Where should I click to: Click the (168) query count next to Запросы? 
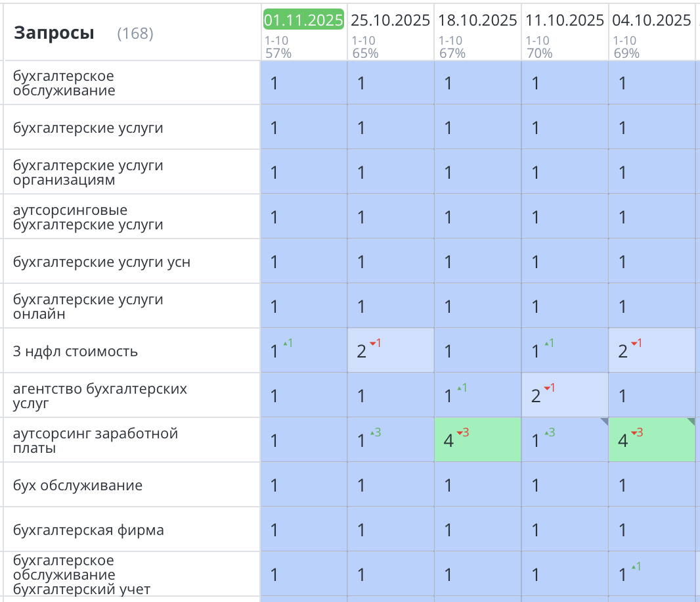click(x=135, y=34)
